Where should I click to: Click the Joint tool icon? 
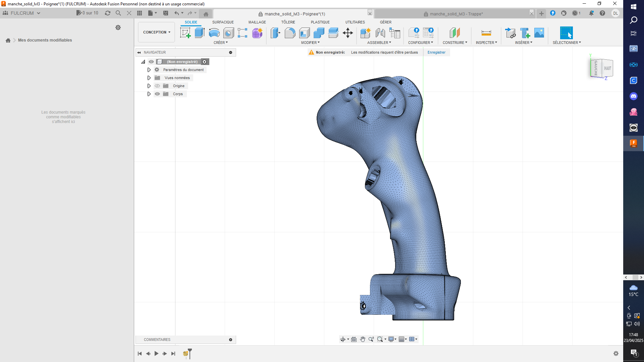(x=380, y=33)
